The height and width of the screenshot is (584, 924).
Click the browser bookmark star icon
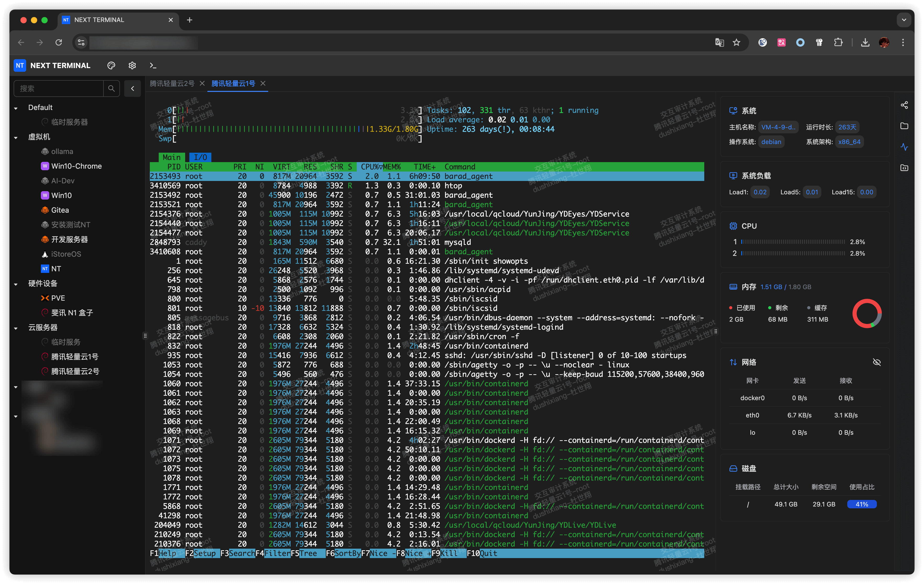(x=736, y=42)
